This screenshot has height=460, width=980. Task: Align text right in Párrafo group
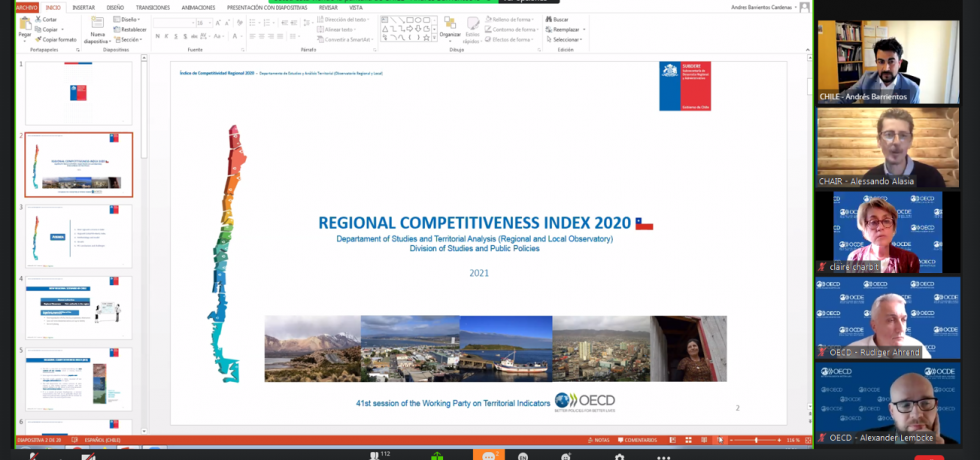[x=271, y=36]
